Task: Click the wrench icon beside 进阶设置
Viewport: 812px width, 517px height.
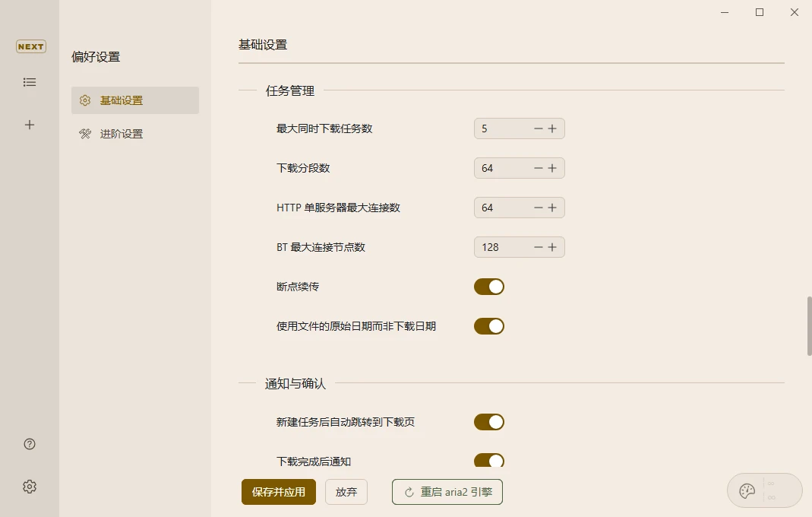Action: pyautogui.click(x=85, y=133)
